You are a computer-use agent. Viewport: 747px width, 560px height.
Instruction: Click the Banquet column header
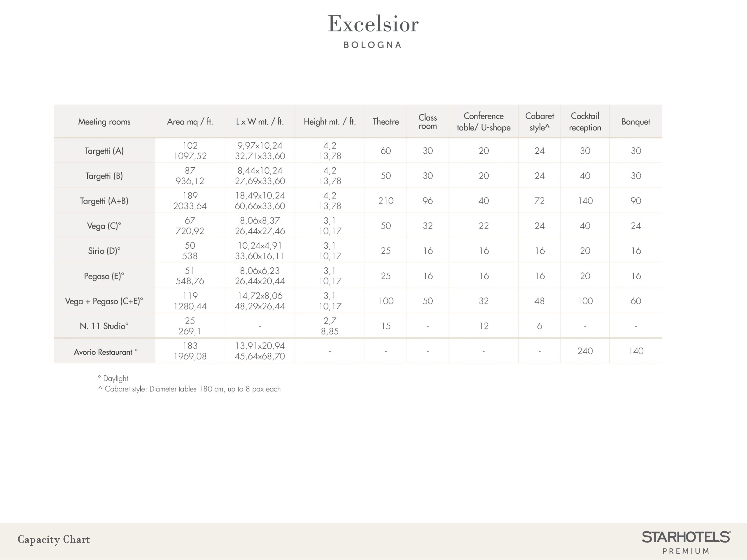point(636,122)
